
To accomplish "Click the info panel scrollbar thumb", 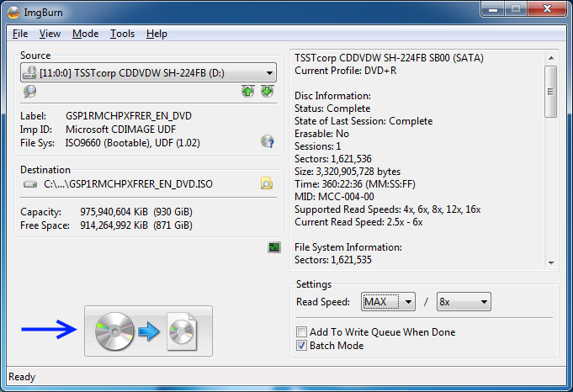I will [551, 92].
